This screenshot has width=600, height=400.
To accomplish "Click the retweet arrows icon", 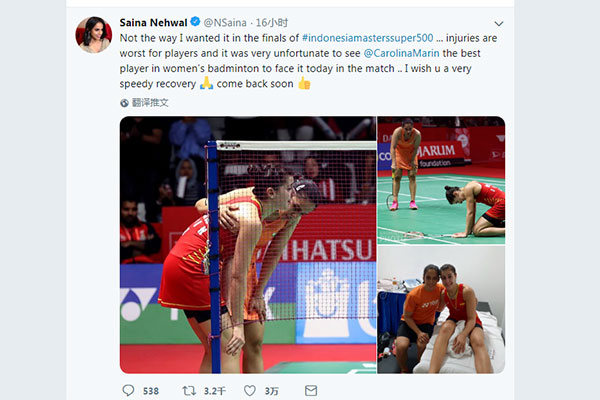I will 189,391.
